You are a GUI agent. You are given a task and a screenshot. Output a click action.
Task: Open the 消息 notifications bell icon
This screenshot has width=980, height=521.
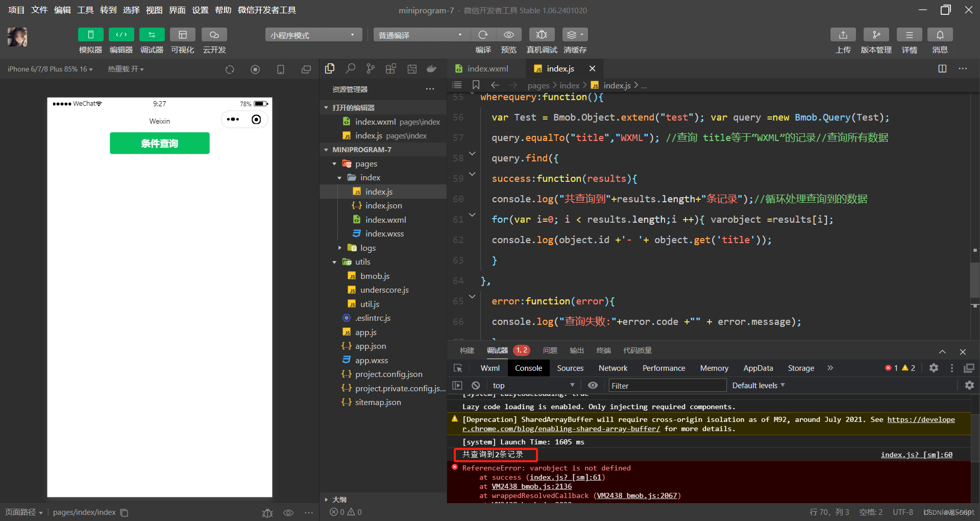pos(940,35)
